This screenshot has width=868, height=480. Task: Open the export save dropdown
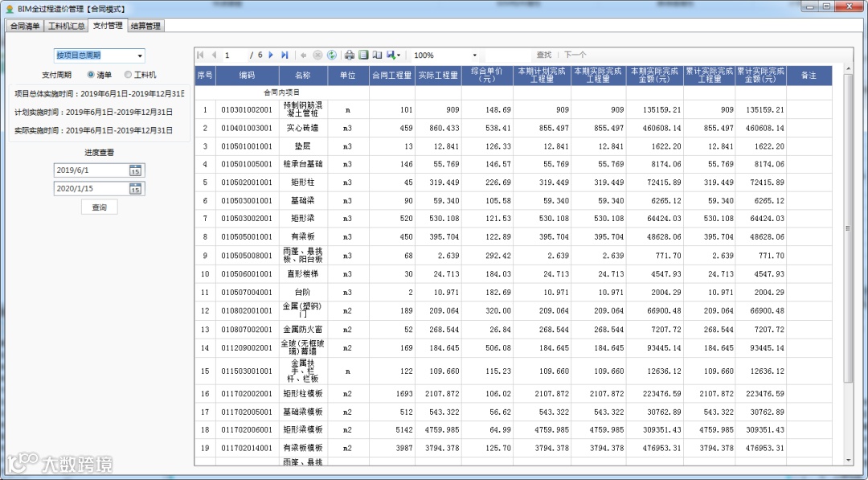[394, 55]
